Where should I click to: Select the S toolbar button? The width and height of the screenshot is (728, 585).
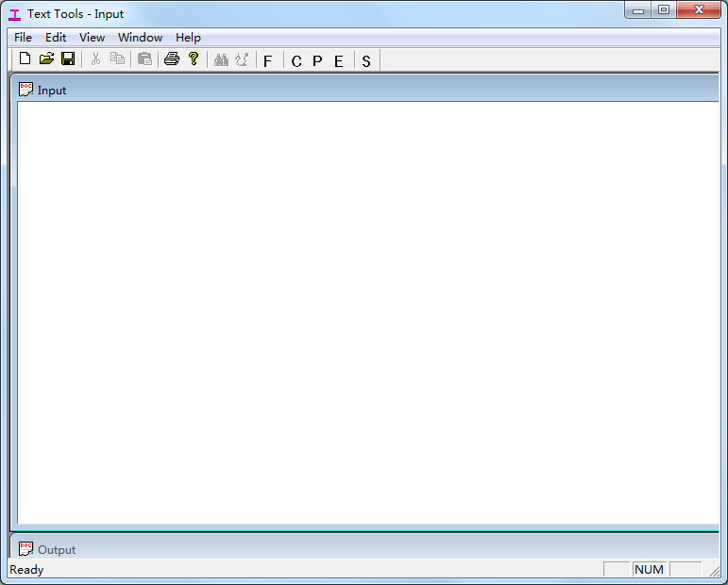pos(366,60)
